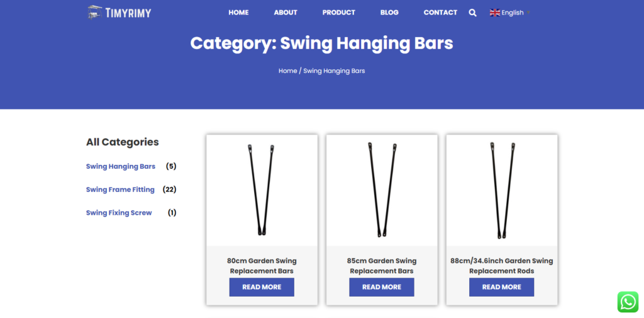
Task: Click the Timyrimy logo icon
Action: [x=95, y=12]
